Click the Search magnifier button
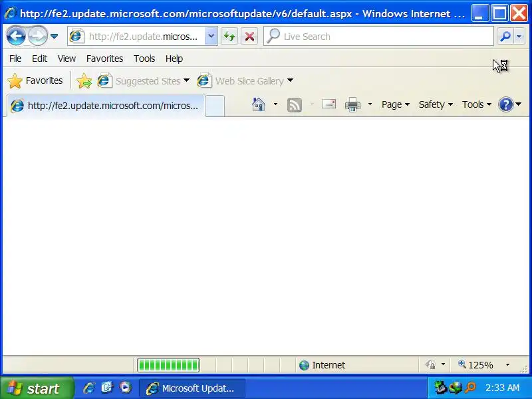532x399 pixels. [505, 36]
